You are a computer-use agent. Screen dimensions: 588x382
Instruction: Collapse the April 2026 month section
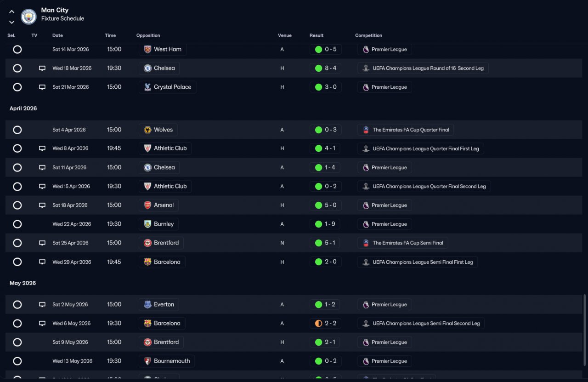point(23,108)
